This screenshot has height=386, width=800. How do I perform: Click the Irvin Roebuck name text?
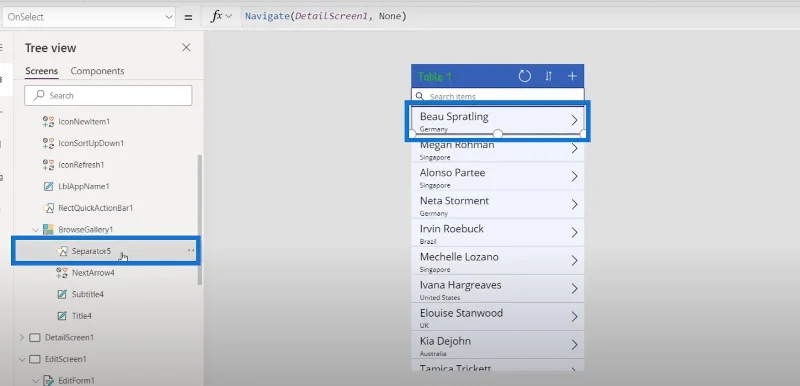tap(452, 229)
